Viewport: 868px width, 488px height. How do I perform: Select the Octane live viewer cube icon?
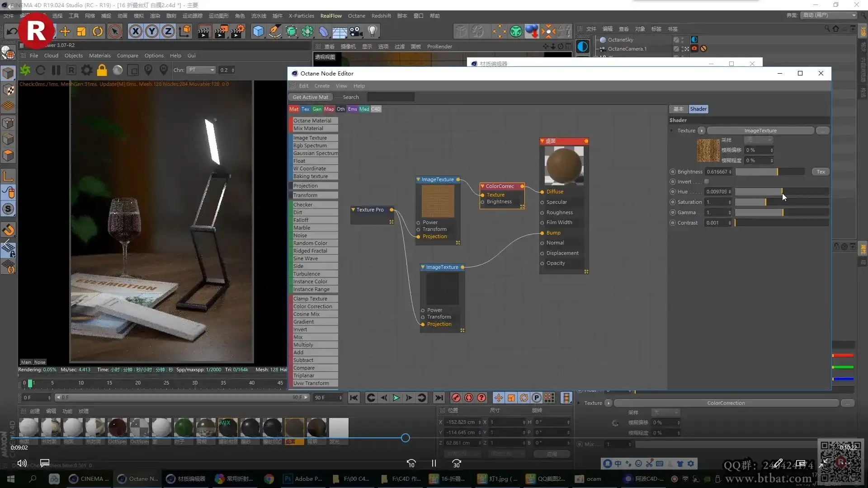coord(259,31)
